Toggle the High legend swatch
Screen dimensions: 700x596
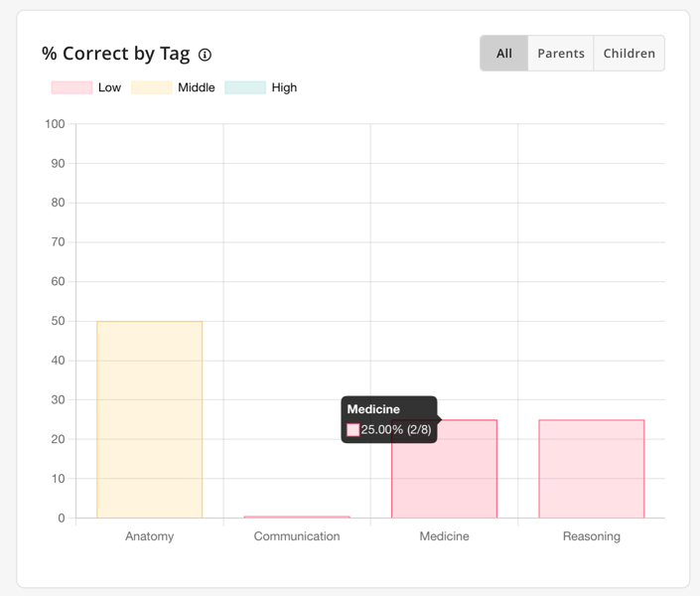pos(245,87)
